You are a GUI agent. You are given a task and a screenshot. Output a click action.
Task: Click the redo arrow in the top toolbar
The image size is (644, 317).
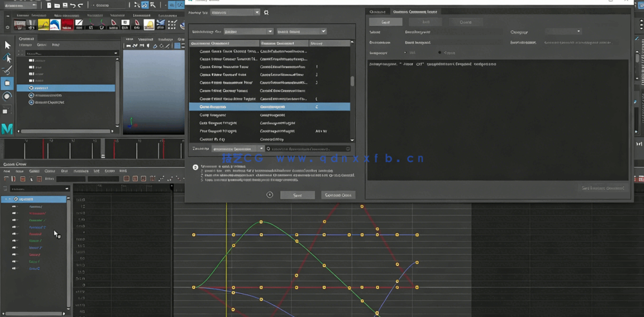[x=81, y=5]
